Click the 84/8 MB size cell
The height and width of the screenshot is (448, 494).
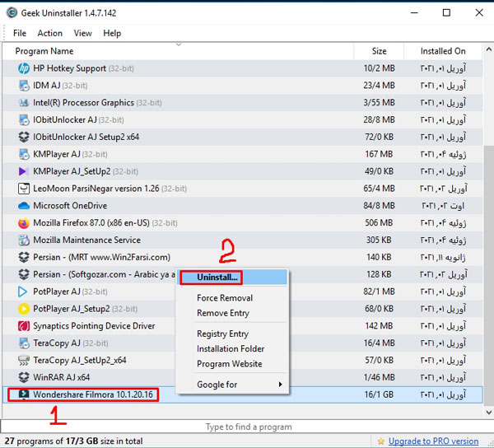point(379,206)
